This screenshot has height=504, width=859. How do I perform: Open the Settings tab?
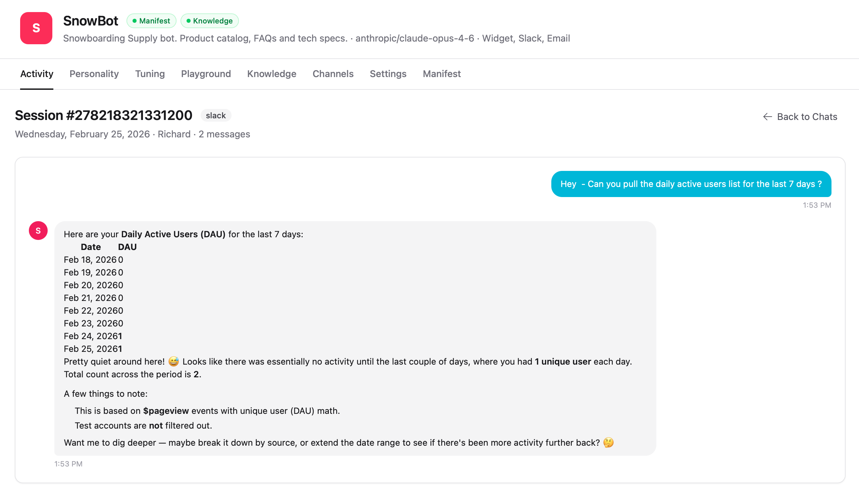388,74
